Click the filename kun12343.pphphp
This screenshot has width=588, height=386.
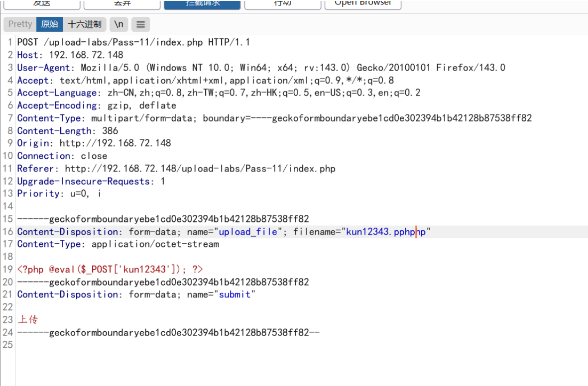(386, 232)
